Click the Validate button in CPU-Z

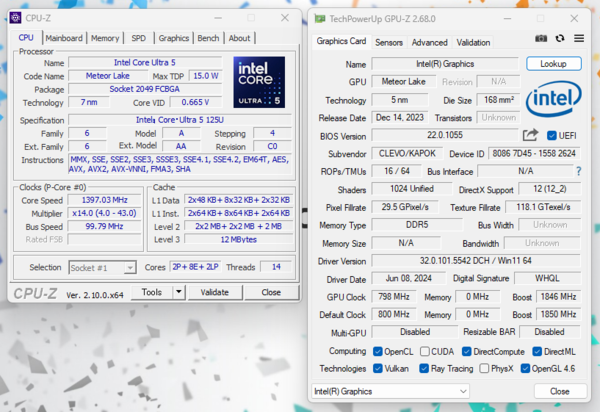point(214,292)
